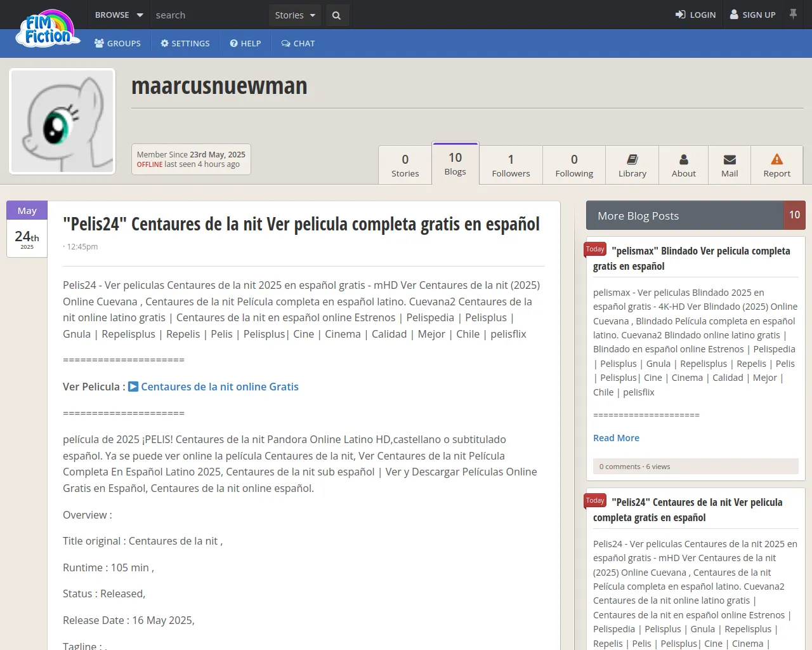Focus the search input field

tap(209, 15)
